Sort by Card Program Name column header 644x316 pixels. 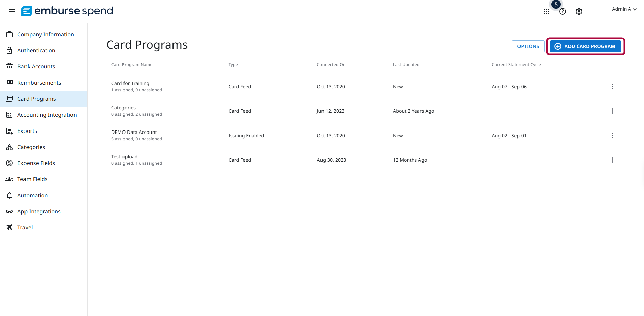[132, 65]
